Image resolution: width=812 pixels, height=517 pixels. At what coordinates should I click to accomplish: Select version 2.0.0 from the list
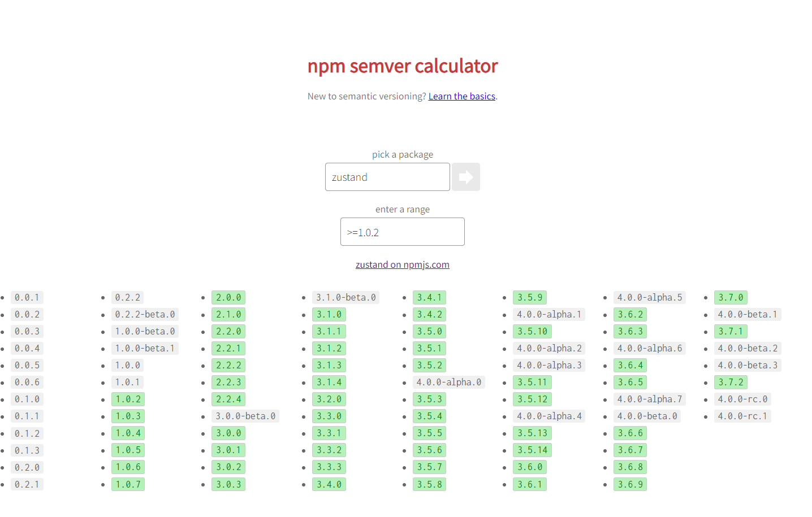tap(228, 297)
